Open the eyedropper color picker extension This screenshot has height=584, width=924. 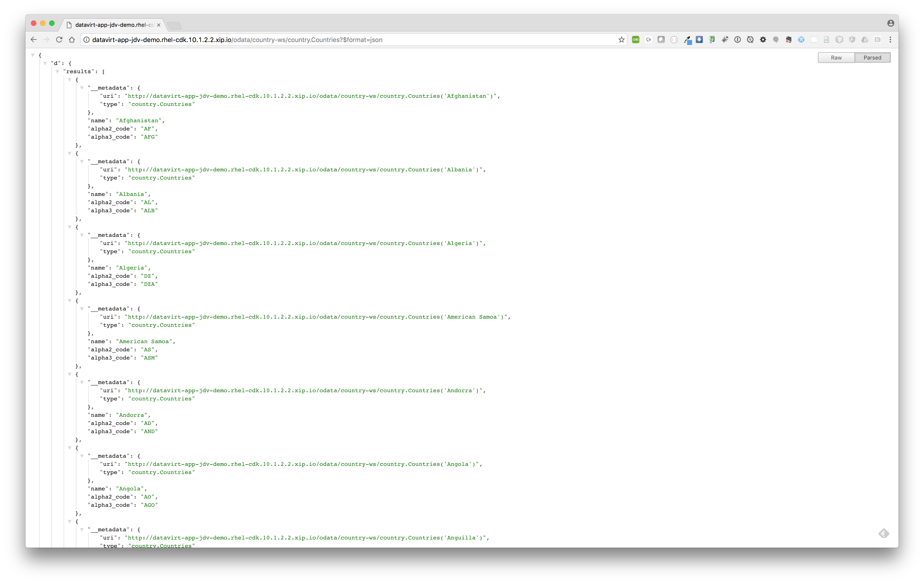(x=687, y=40)
